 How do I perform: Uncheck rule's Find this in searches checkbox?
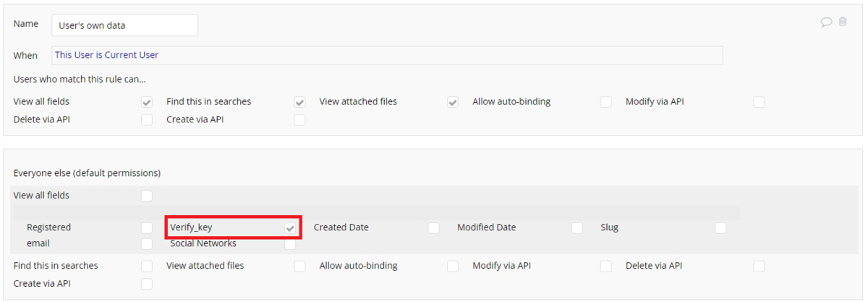pos(299,102)
